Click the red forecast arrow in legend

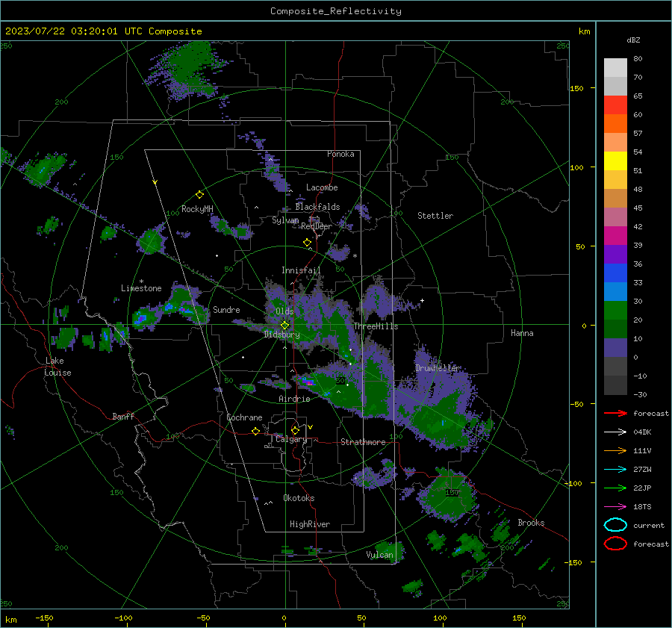tap(615, 413)
